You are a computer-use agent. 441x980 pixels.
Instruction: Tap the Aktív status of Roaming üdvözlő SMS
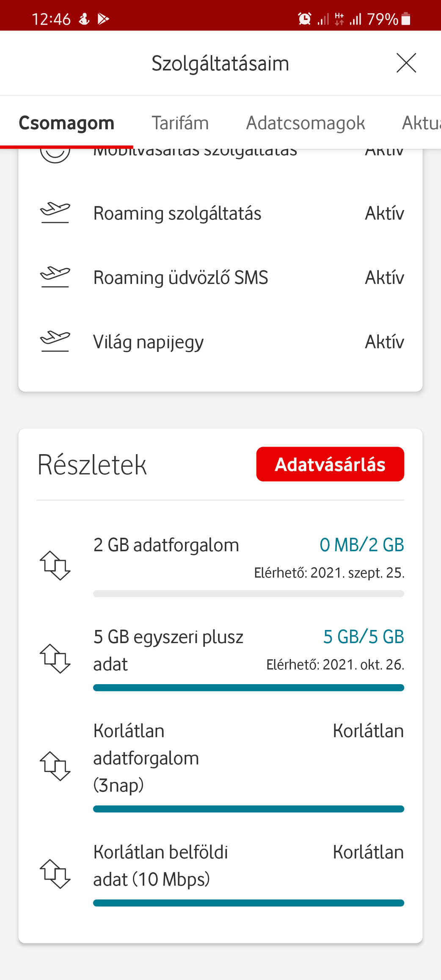click(x=384, y=277)
